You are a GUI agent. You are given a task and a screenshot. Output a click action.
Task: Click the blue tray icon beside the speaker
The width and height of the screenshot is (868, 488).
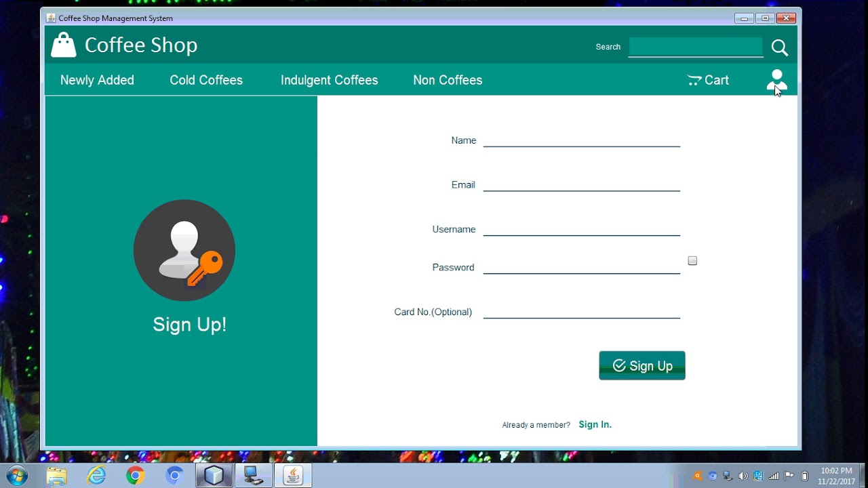click(758, 476)
